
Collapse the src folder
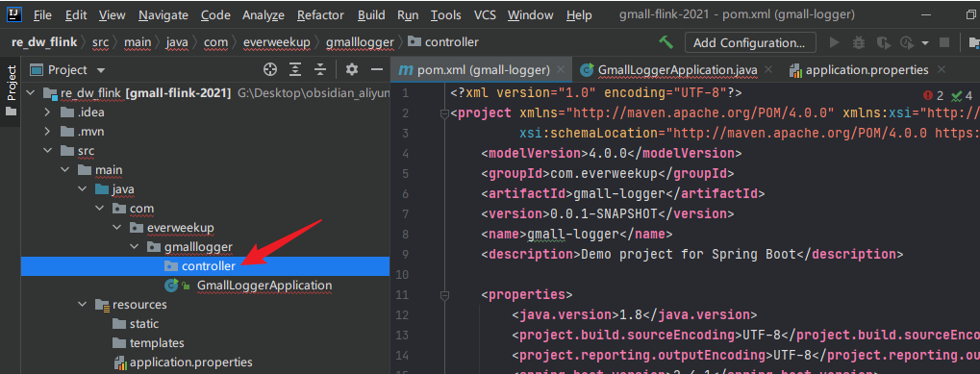click(x=47, y=151)
